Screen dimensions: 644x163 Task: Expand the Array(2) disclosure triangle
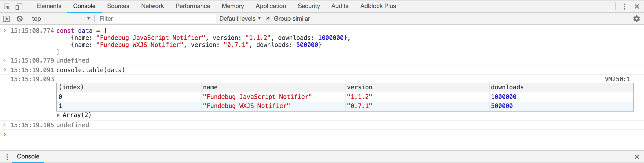(x=58, y=115)
